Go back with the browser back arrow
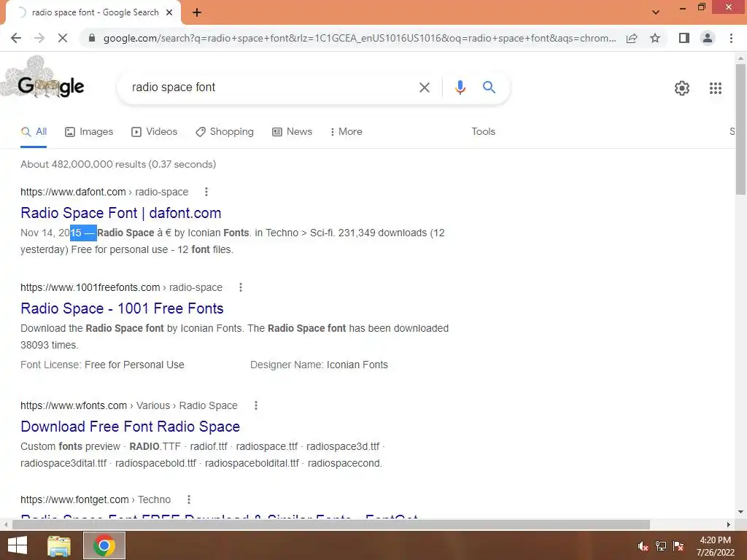This screenshot has height=560, width=747. tap(16, 38)
